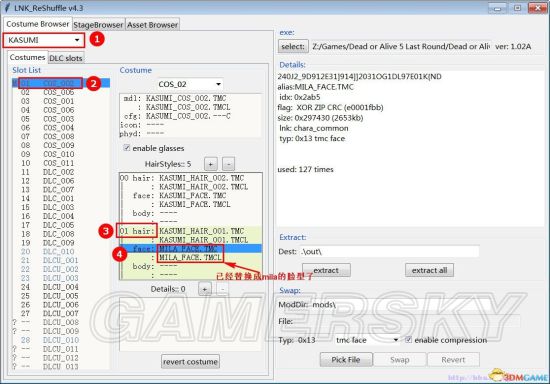The image size is (550, 384).
Task: Select slot 11 DLC_002 in Slot List
Action: pyautogui.click(x=47, y=172)
